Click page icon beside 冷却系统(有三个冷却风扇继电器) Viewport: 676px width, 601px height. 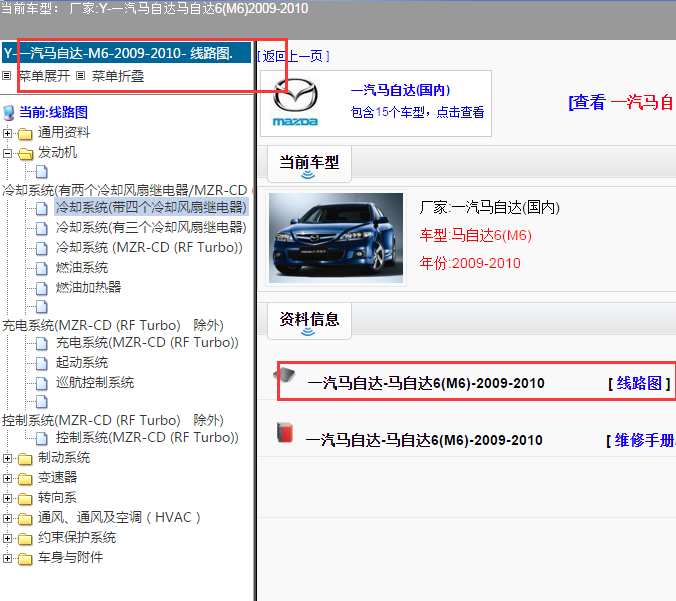pyautogui.click(x=42, y=228)
